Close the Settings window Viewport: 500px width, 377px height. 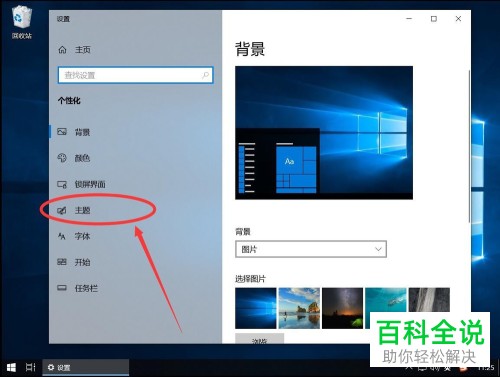458,19
